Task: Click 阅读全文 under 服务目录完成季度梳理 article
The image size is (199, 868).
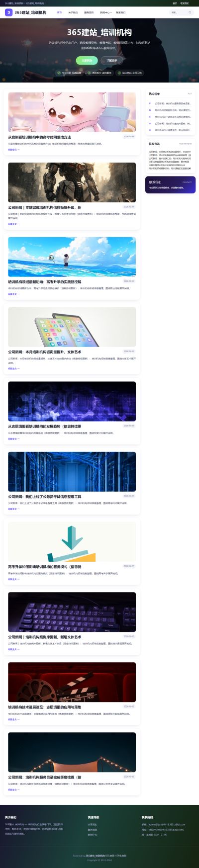Action: tap(13, 789)
